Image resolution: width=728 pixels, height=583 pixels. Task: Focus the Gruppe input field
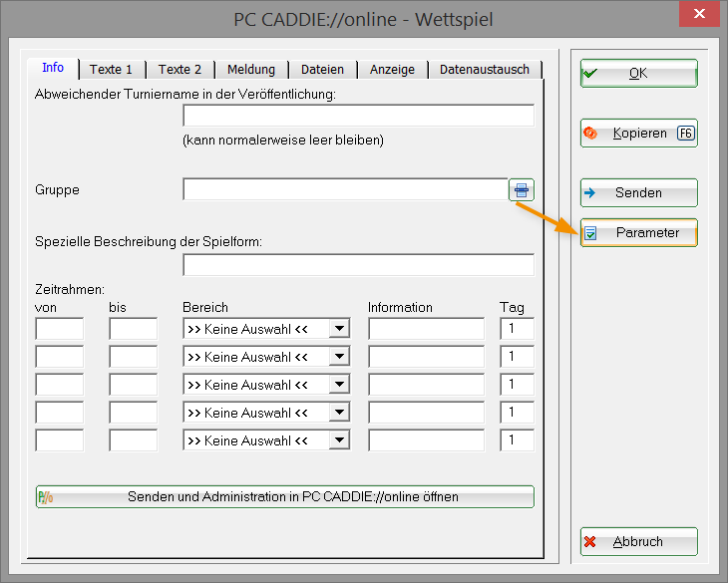pos(345,189)
